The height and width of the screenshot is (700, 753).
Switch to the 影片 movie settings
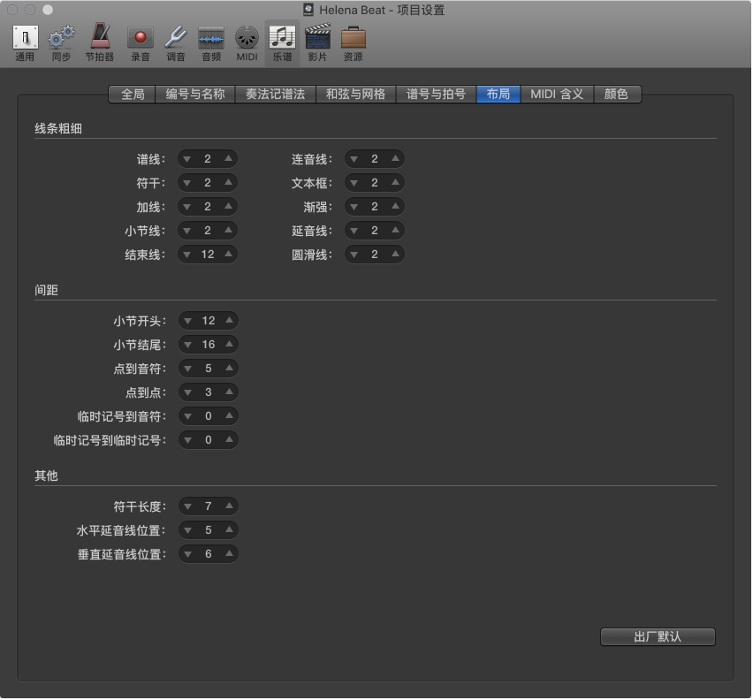point(316,42)
